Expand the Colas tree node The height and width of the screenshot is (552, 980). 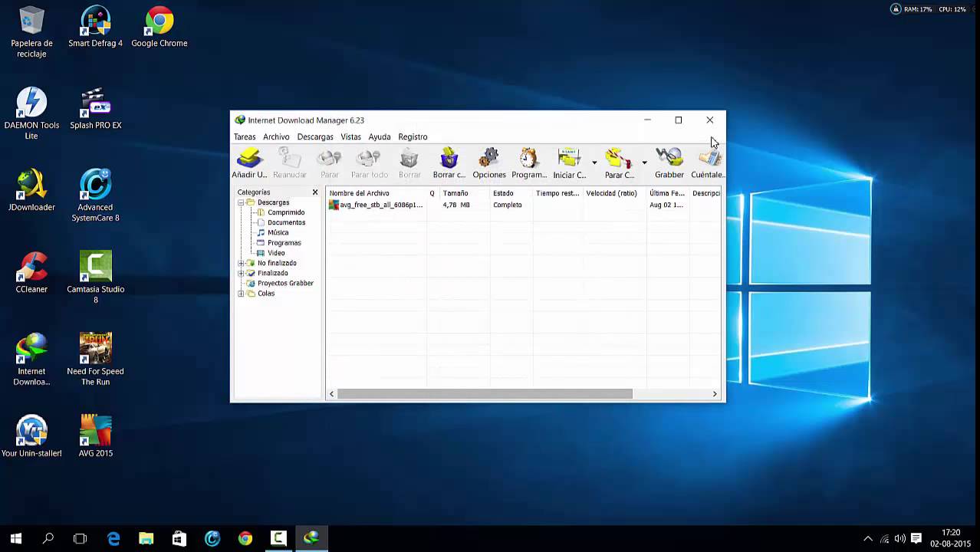[241, 294]
